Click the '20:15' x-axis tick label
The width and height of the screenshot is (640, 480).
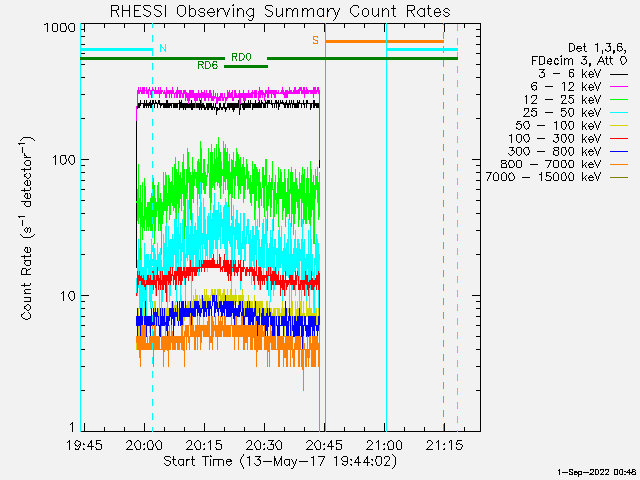click(x=204, y=445)
